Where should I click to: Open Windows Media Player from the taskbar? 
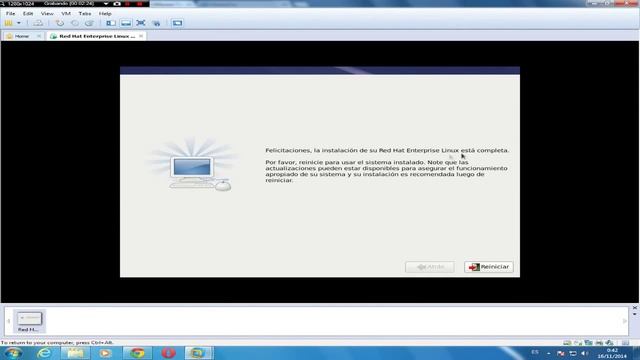click(x=105, y=353)
